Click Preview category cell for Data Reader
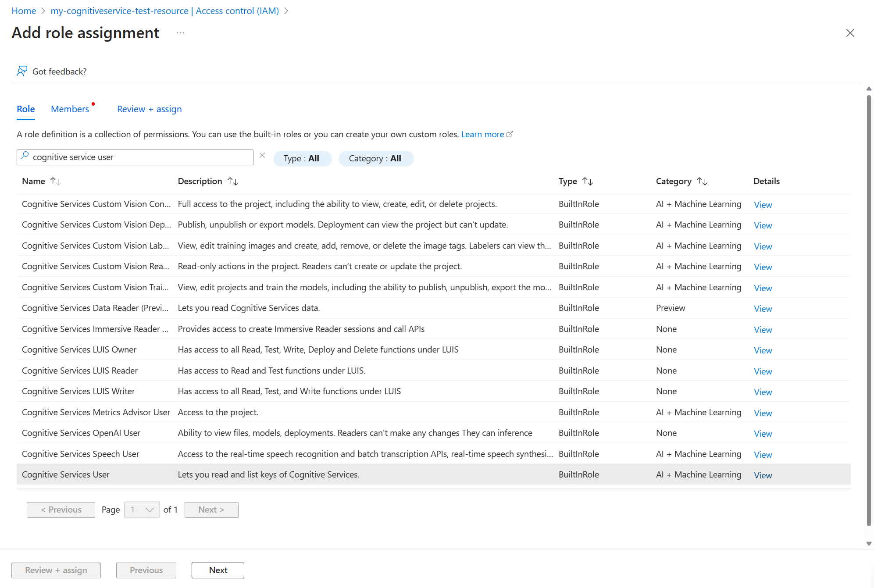Screen dimensions: 874x588 (670, 308)
